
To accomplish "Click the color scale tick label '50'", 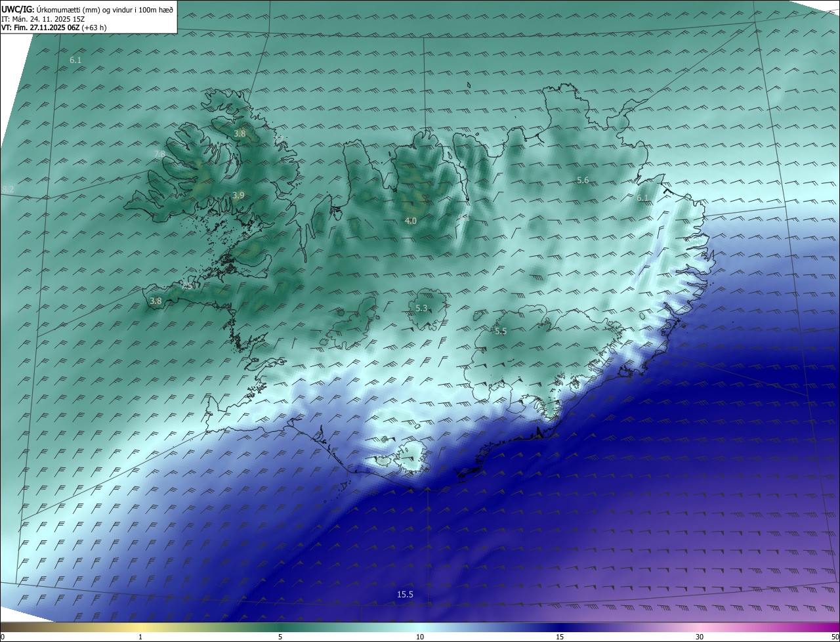I will pyautogui.click(x=835, y=637).
